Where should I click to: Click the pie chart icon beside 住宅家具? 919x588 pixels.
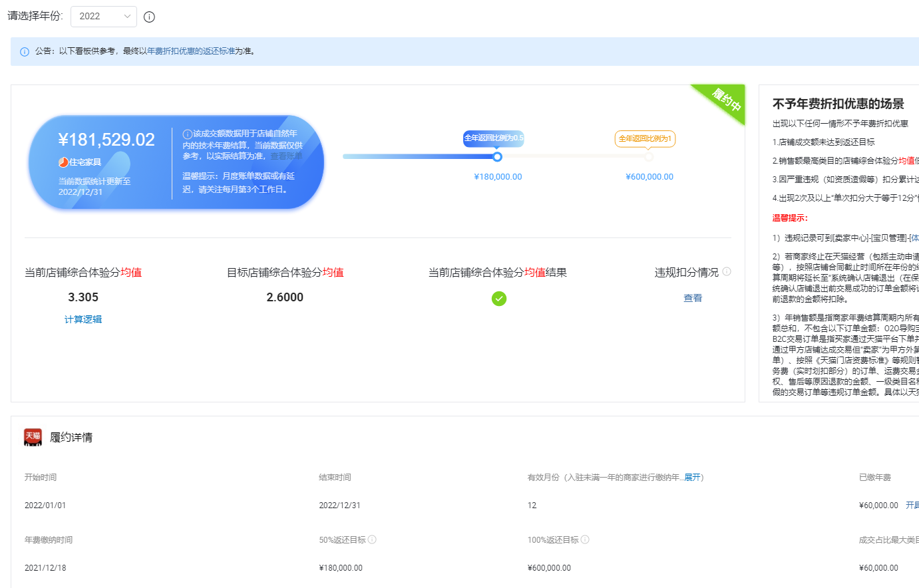[63, 162]
